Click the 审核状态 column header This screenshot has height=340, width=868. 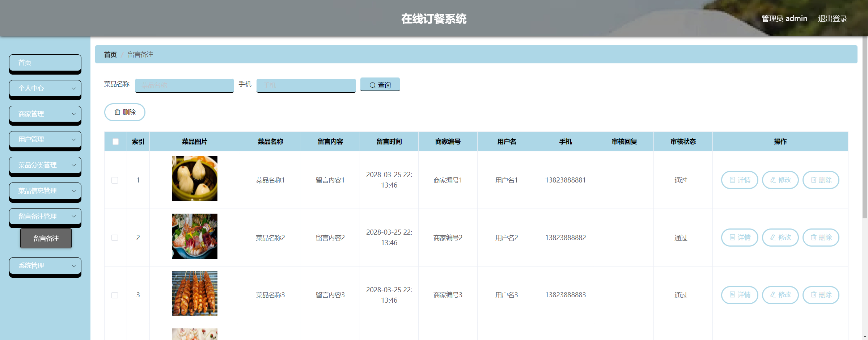coord(683,142)
